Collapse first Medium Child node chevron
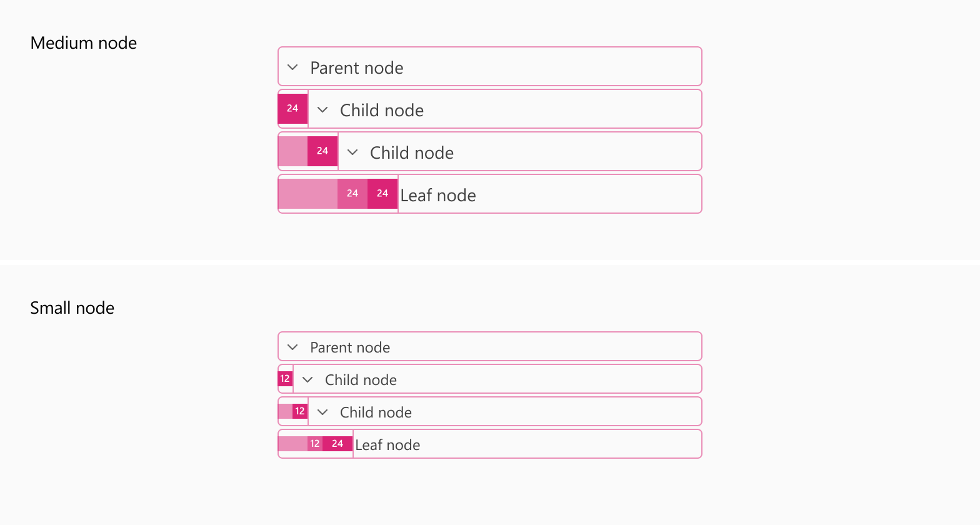The image size is (980, 525). [x=322, y=109]
